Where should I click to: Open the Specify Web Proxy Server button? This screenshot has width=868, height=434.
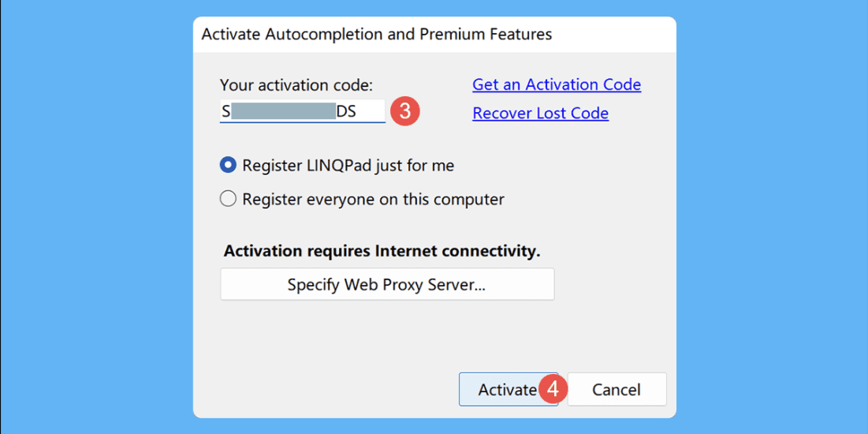tap(387, 284)
